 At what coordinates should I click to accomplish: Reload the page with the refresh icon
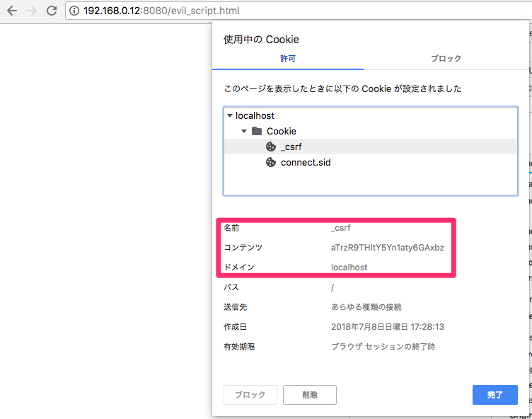coord(52,11)
